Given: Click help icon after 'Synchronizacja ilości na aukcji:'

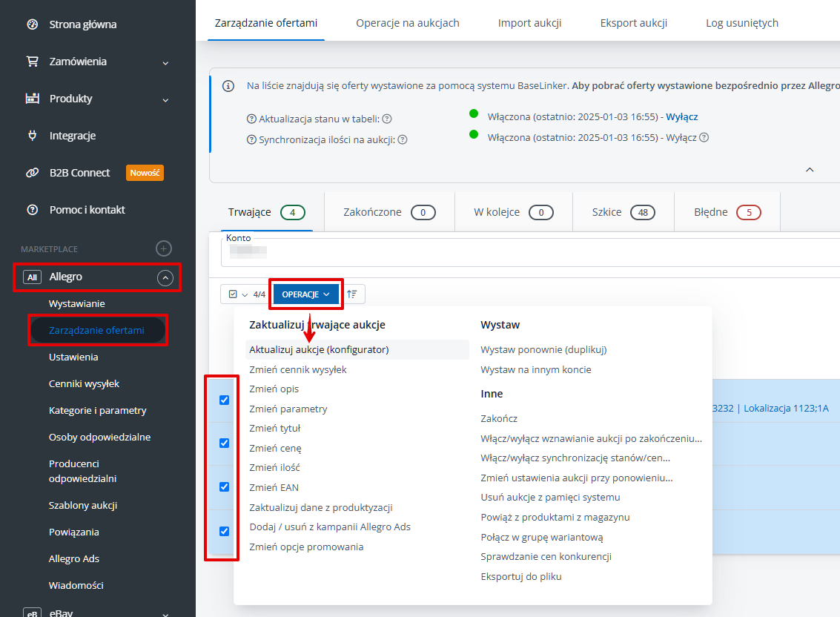Looking at the screenshot, I should point(403,140).
